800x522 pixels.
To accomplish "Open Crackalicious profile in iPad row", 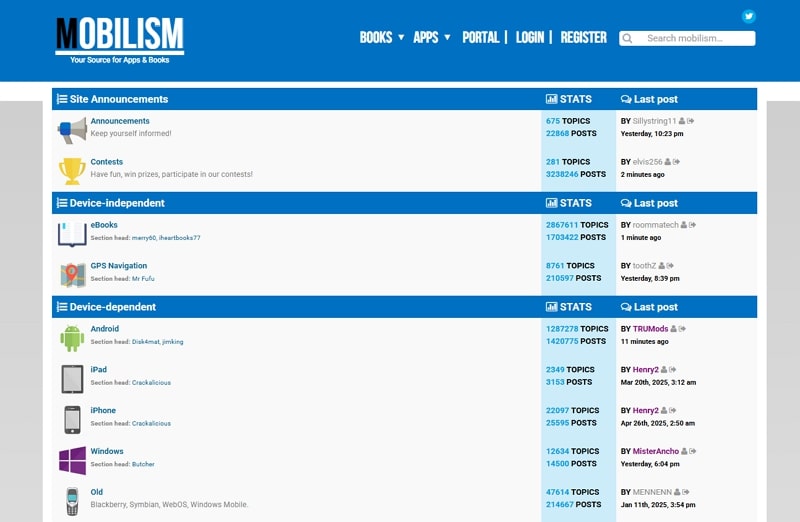I will (x=151, y=383).
